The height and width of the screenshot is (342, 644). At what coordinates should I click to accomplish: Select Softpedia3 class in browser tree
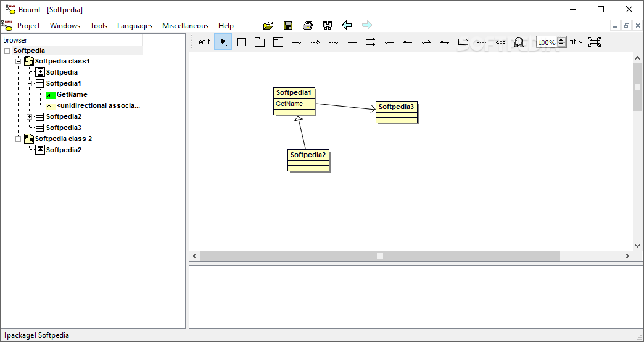tap(64, 128)
